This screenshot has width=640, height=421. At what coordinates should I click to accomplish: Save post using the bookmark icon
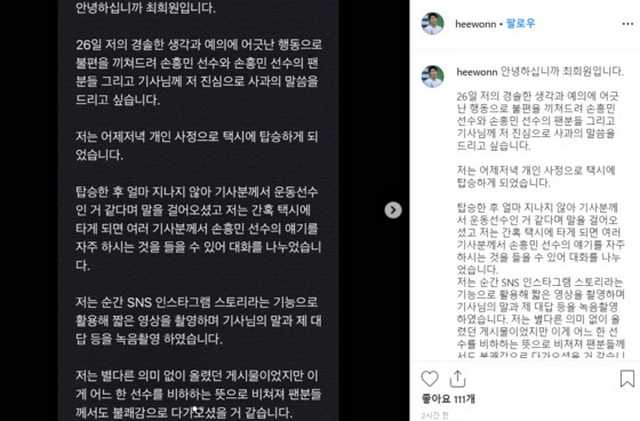627,379
